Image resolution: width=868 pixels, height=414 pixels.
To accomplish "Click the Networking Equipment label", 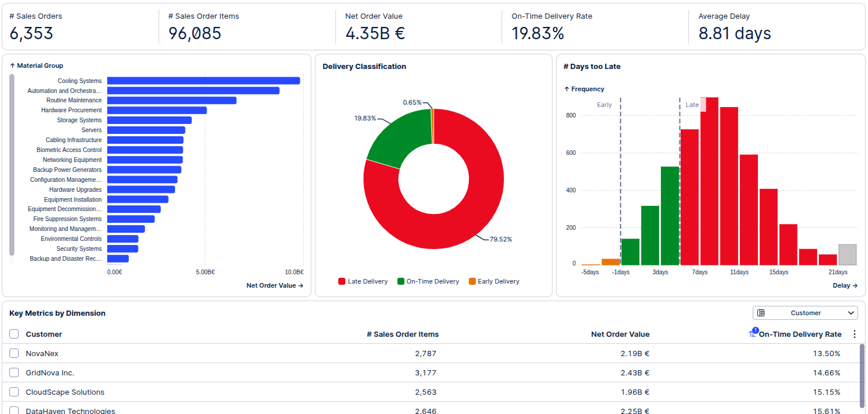I will 72,160.
